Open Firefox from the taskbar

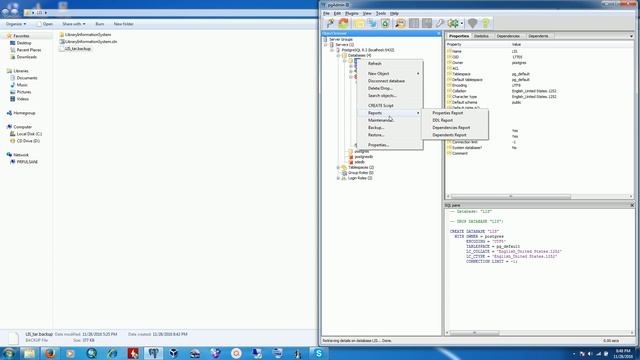[50, 353]
